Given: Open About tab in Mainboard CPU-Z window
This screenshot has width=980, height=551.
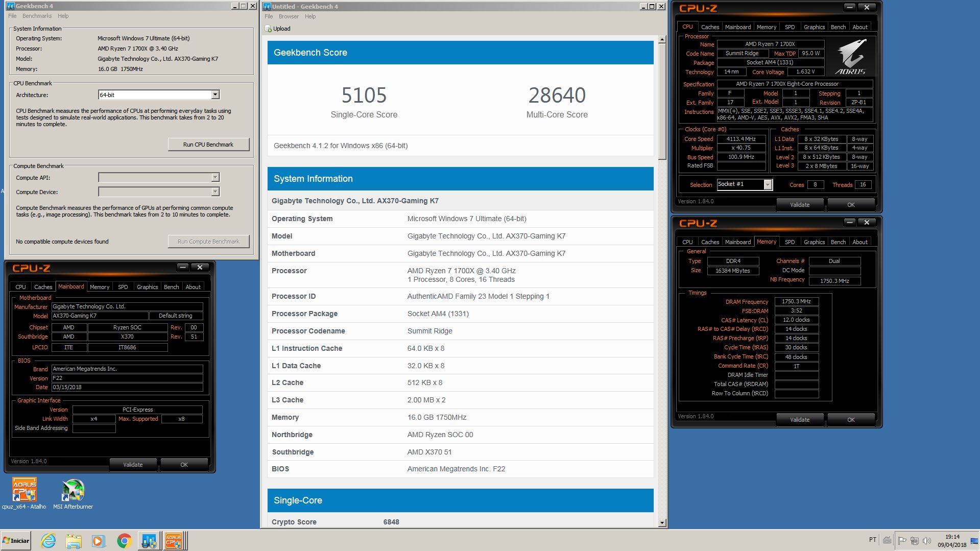Looking at the screenshot, I should (193, 287).
